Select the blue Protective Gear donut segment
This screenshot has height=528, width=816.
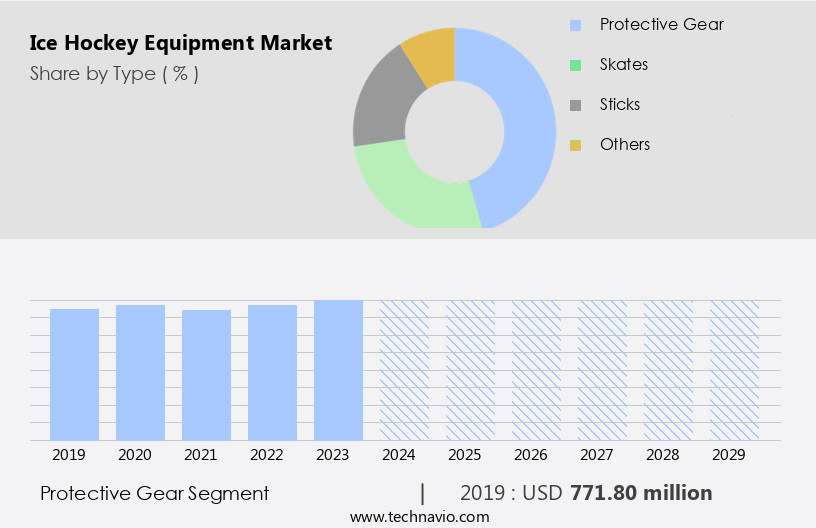pyautogui.click(x=525, y=120)
